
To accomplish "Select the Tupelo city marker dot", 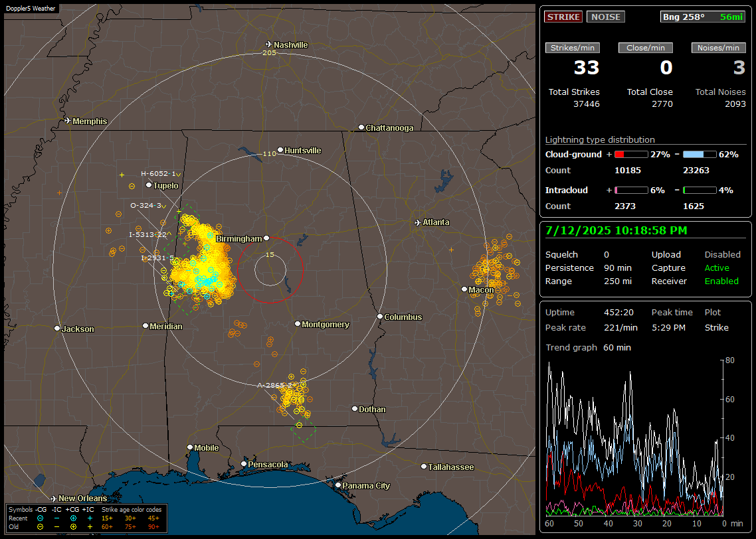I will click(149, 185).
